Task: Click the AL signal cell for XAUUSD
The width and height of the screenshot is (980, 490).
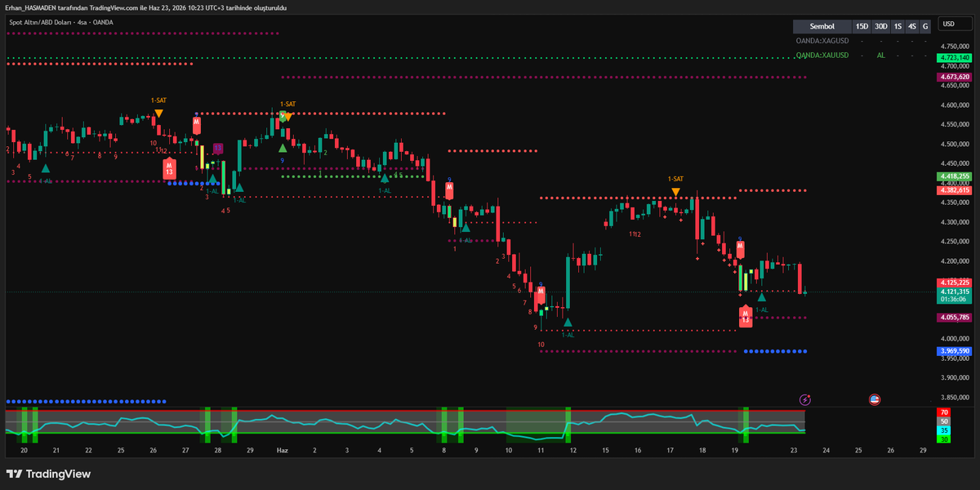Action: click(x=880, y=55)
